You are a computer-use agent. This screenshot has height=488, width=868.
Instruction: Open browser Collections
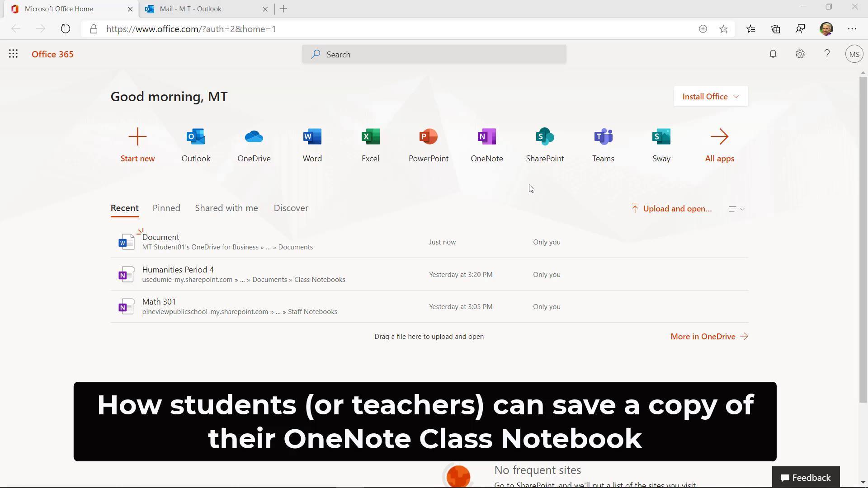click(776, 29)
